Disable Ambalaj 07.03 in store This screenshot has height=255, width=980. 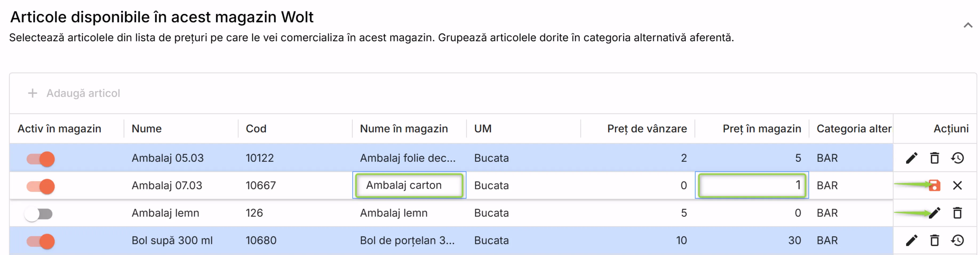[40, 186]
